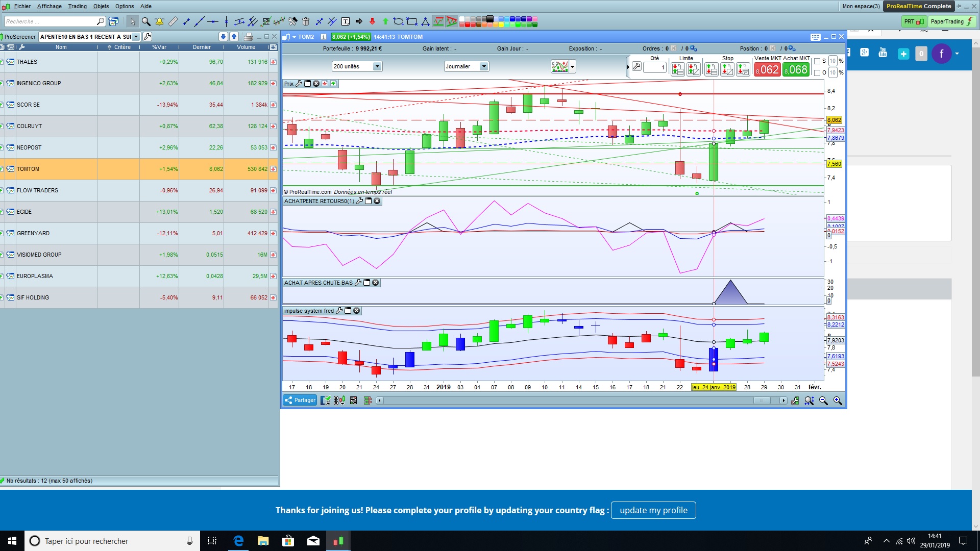Open the Journalier timeframe dropdown
This screenshot has width=980, height=551.
click(484, 66)
